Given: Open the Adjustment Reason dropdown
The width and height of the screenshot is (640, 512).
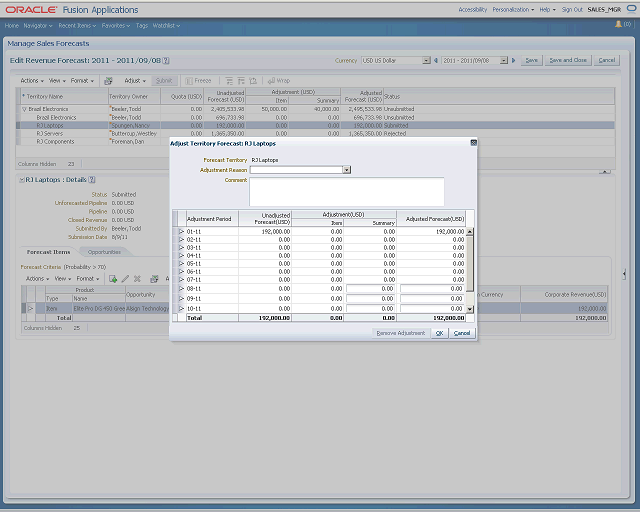Looking at the screenshot, I should tap(347, 170).
